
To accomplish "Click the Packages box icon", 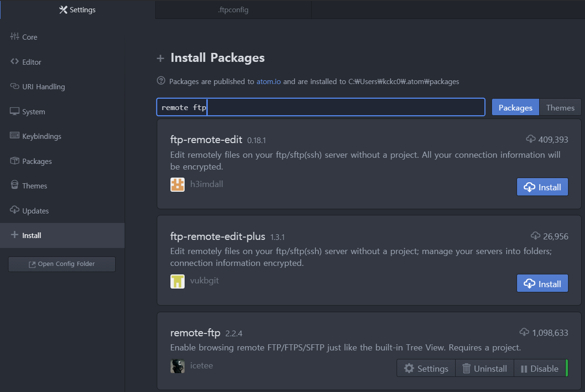I will pyautogui.click(x=14, y=161).
